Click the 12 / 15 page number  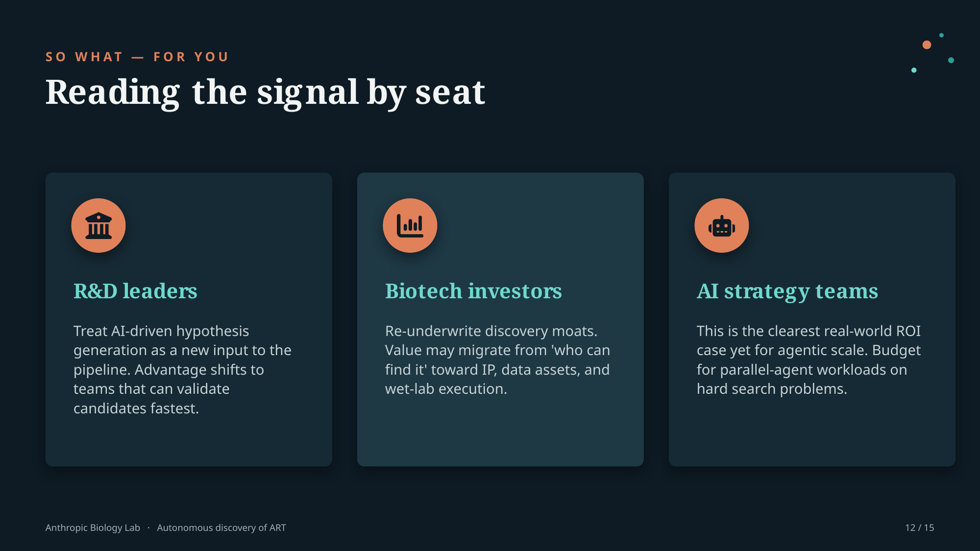(920, 528)
